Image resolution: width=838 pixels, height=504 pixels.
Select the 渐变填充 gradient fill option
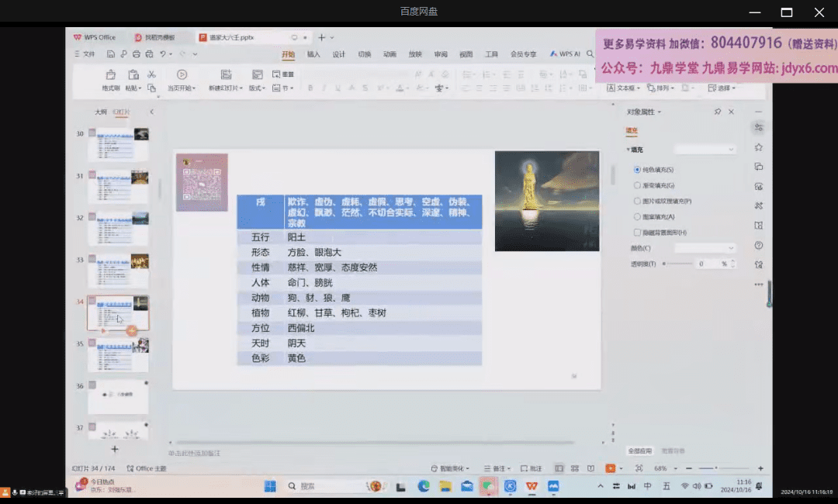(x=638, y=185)
